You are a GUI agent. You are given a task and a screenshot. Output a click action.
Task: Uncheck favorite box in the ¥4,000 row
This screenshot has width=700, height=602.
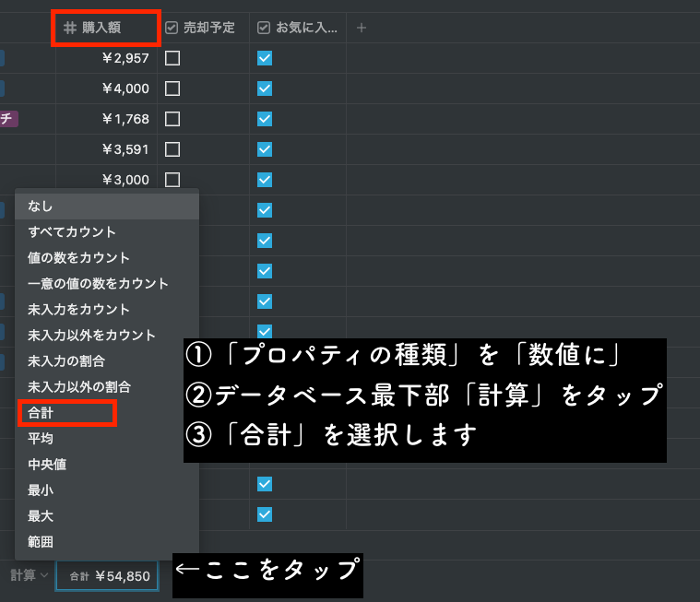click(265, 89)
